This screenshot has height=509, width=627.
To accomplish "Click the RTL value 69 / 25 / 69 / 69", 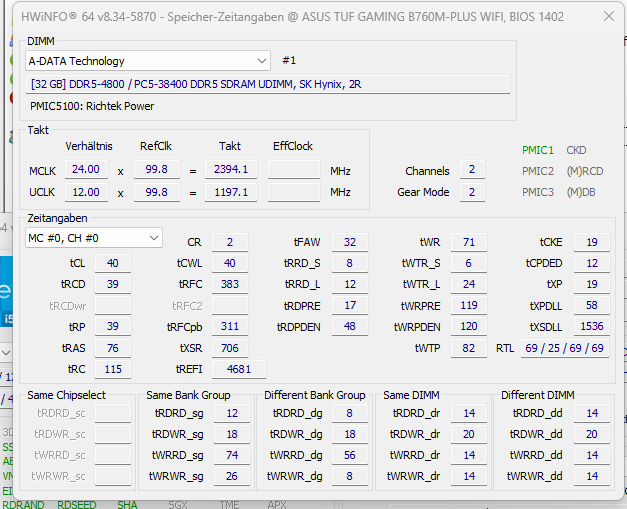I will (565, 348).
